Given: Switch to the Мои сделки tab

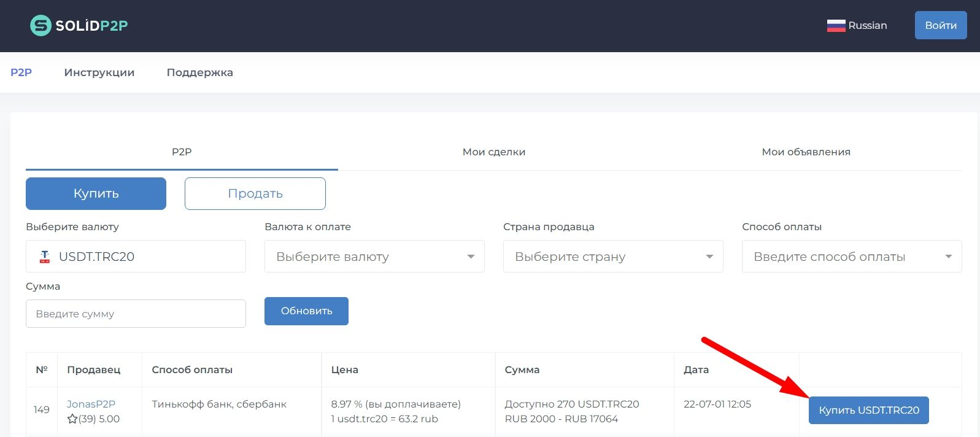Looking at the screenshot, I should 494,152.
